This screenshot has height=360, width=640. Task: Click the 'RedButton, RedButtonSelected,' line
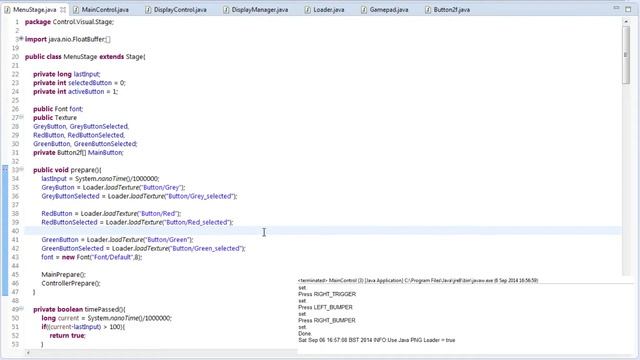tap(79, 135)
